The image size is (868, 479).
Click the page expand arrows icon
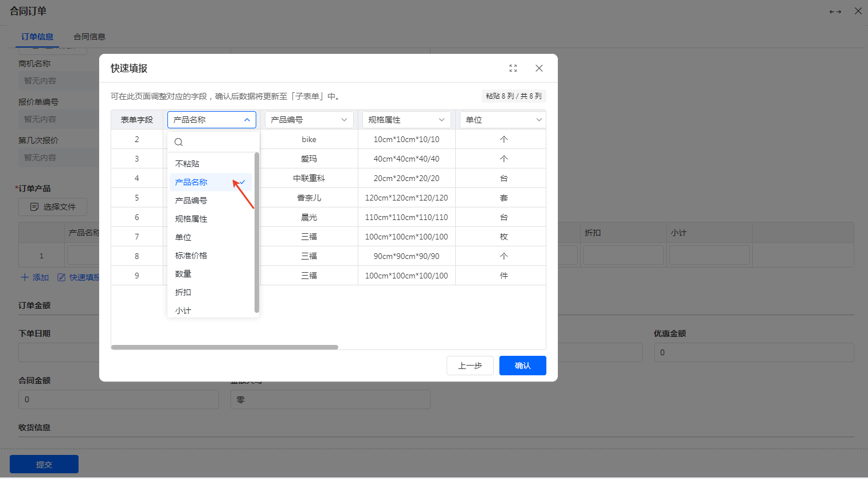pos(835,11)
